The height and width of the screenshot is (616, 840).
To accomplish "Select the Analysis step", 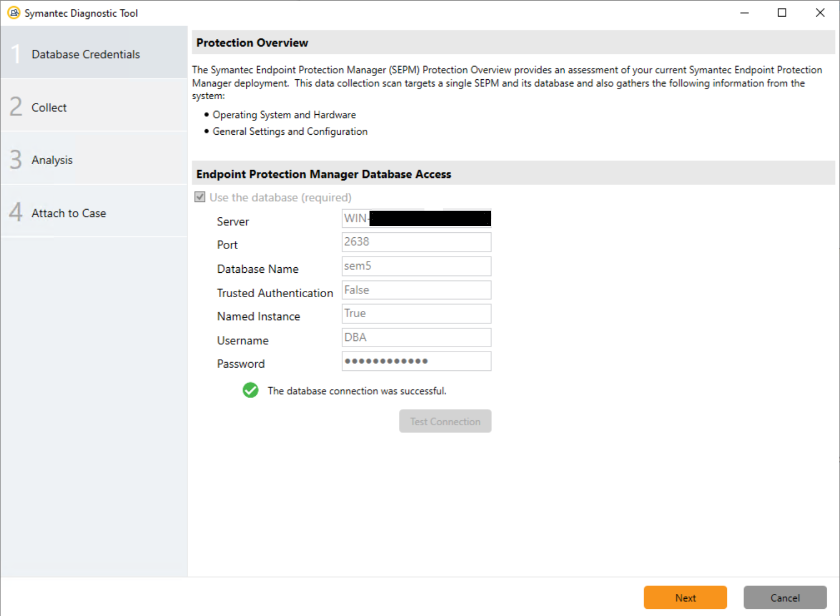I will pos(94,159).
